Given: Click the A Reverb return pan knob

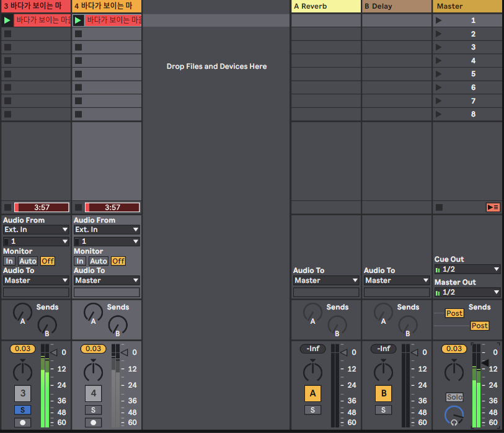Looking at the screenshot, I should click(312, 372).
